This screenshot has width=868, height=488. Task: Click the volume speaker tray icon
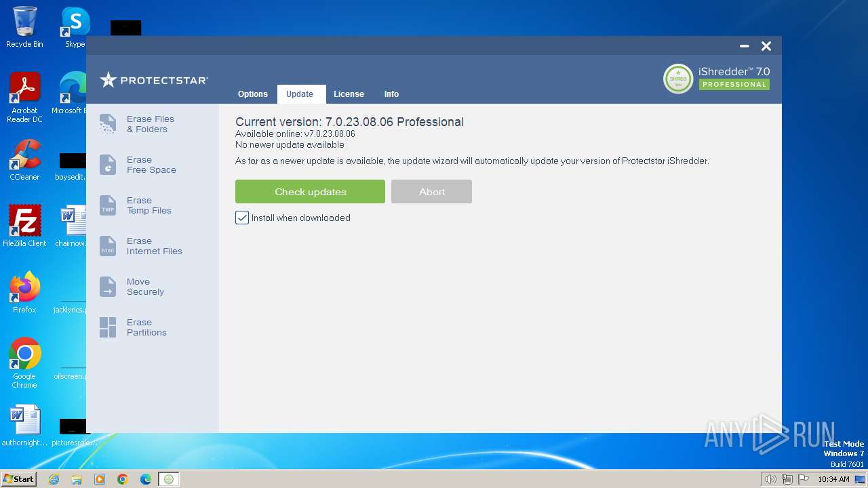click(771, 479)
